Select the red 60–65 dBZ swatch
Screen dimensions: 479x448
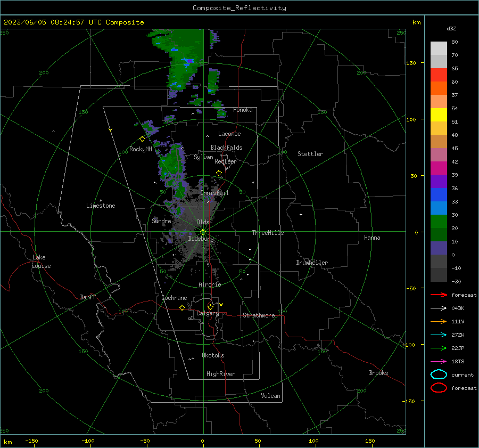[439, 75]
